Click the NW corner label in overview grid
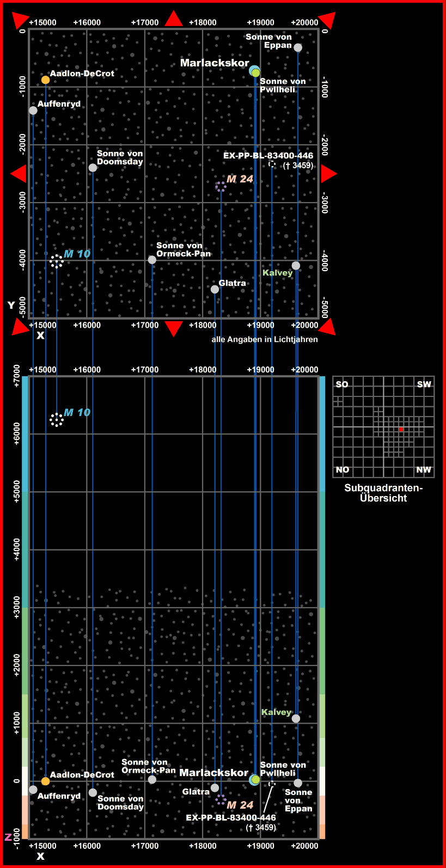This screenshot has width=446, height=868. [x=424, y=470]
